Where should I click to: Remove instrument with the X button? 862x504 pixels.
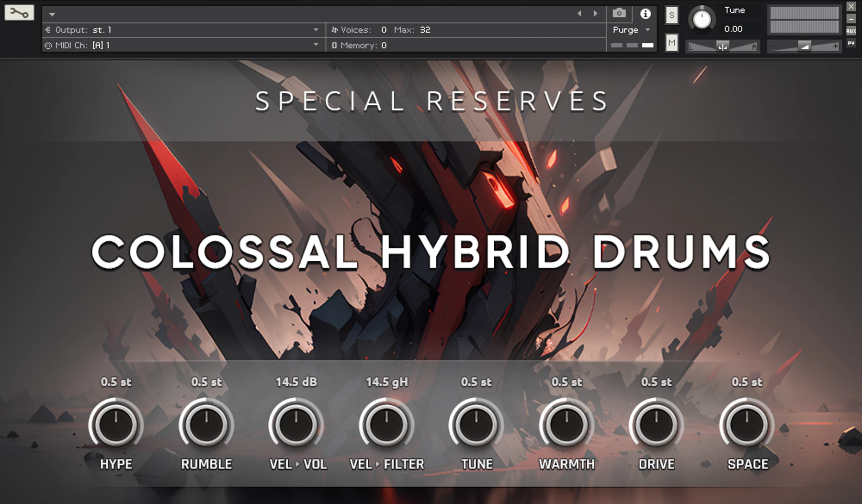851,7
